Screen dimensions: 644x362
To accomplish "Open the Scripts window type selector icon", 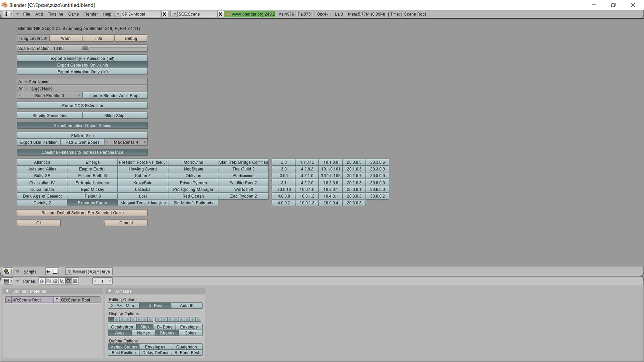I will [x=8, y=271].
